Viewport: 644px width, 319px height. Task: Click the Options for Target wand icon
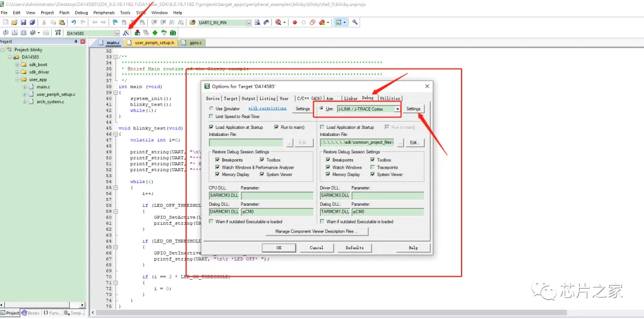click(126, 33)
